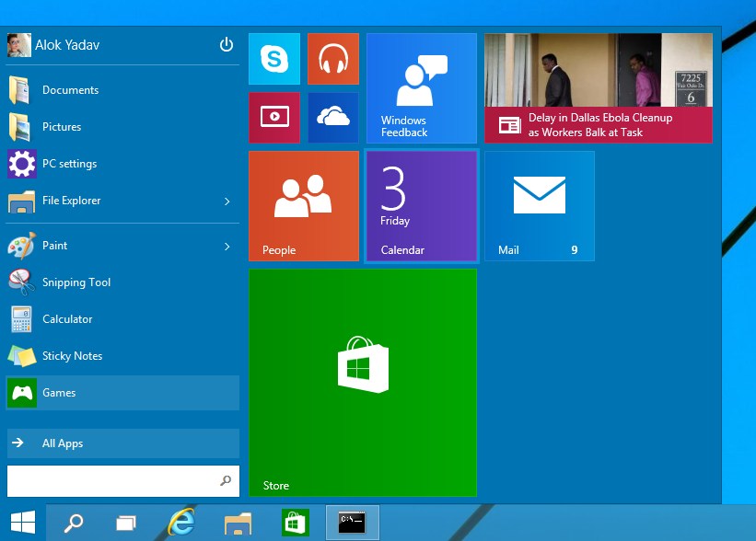Open the Windows Feedback tile
The height and width of the screenshot is (541, 756).
click(421, 88)
